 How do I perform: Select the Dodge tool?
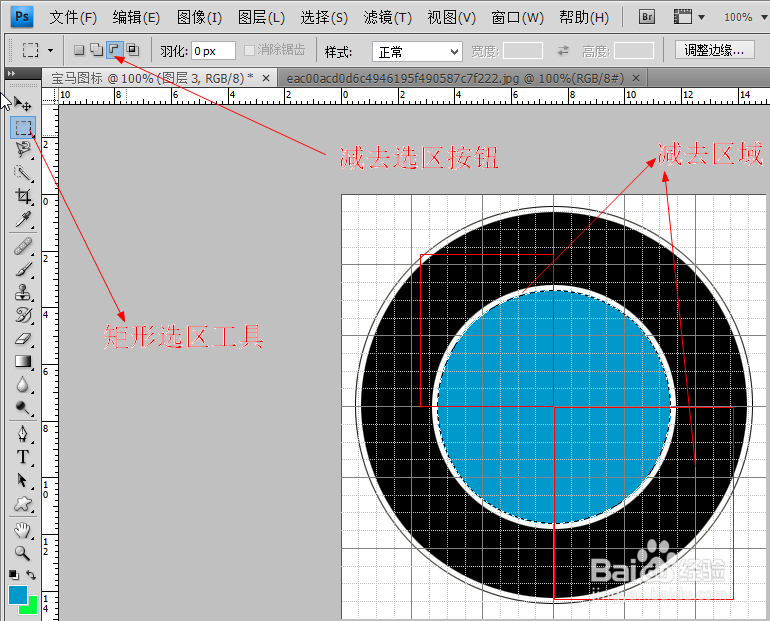pos(23,408)
